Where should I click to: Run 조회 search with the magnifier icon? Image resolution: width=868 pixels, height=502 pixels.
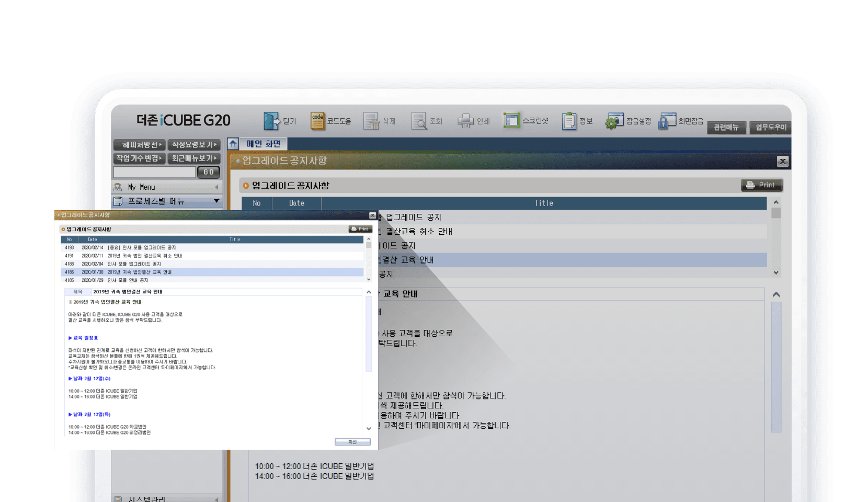(419, 121)
